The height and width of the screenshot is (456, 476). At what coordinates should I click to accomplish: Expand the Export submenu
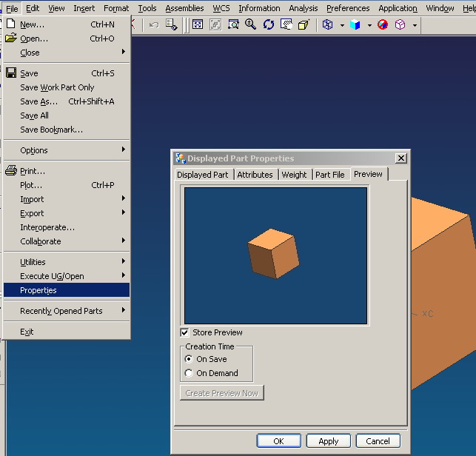pyautogui.click(x=67, y=213)
